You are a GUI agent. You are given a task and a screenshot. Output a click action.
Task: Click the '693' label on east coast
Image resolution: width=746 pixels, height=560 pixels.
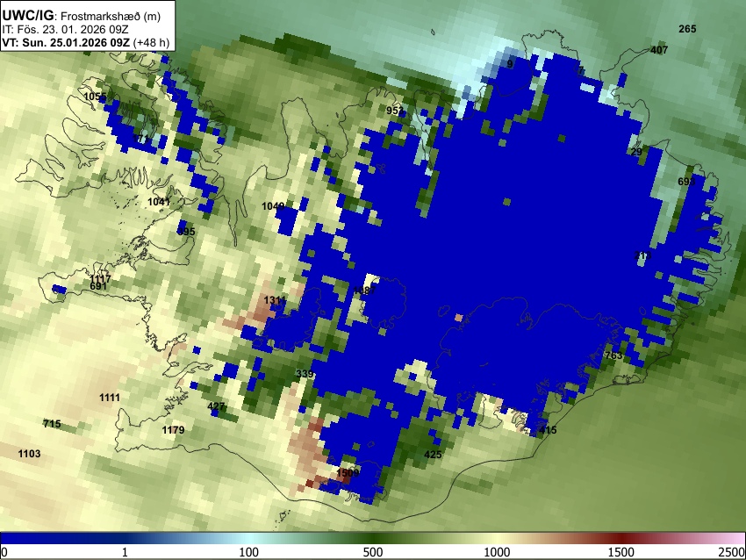[686, 182]
